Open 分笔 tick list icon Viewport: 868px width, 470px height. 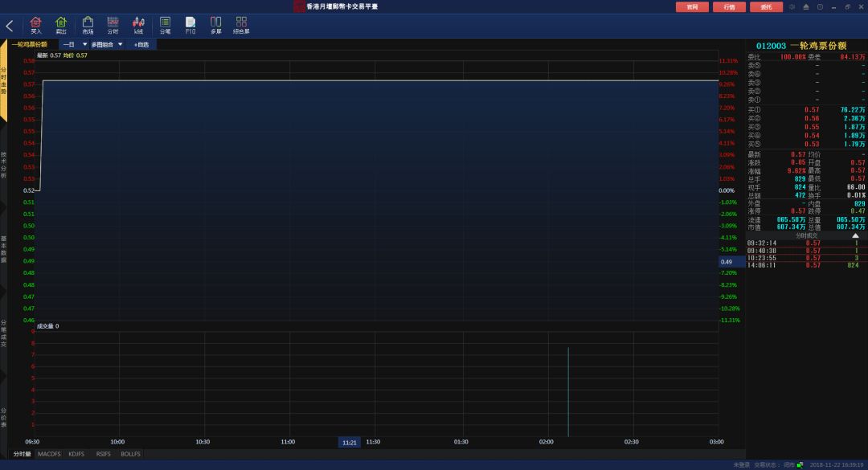click(x=165, y=25)
